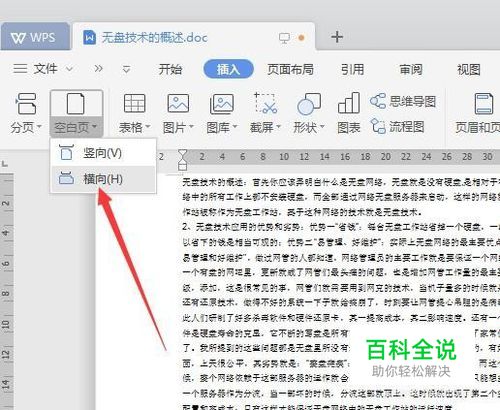
Task: Click the tab stop selector at ruler corner
Action: click(x=5, y=163)
